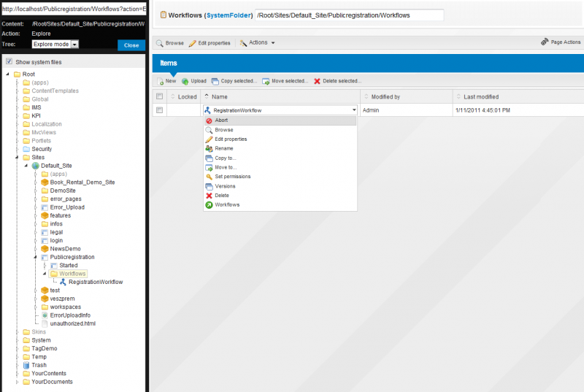Image resolution: width=584 pixels, height=392 pixels.
Task: Toggle the RegistrationWorkflow row dropdown arrow
Action: (354, 110)
